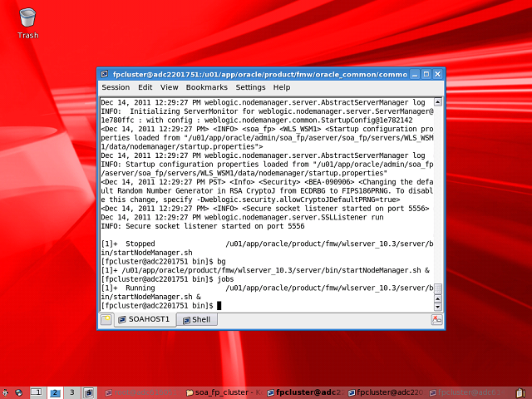The width and height of the screenshot is (532, 399).
Task: Click the new session icon in tab bar
Action: (x=106, y=319)
